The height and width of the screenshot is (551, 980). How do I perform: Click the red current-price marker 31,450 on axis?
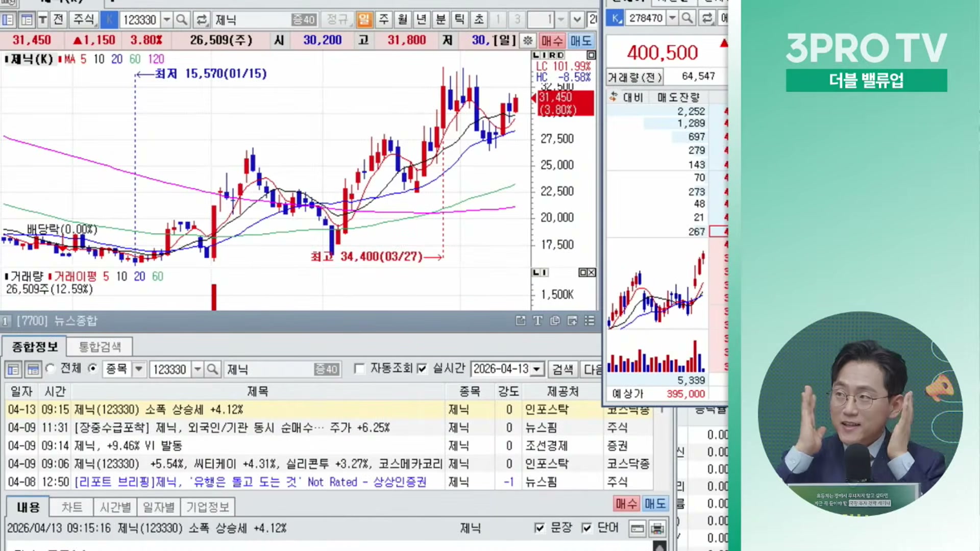[565, 103]
